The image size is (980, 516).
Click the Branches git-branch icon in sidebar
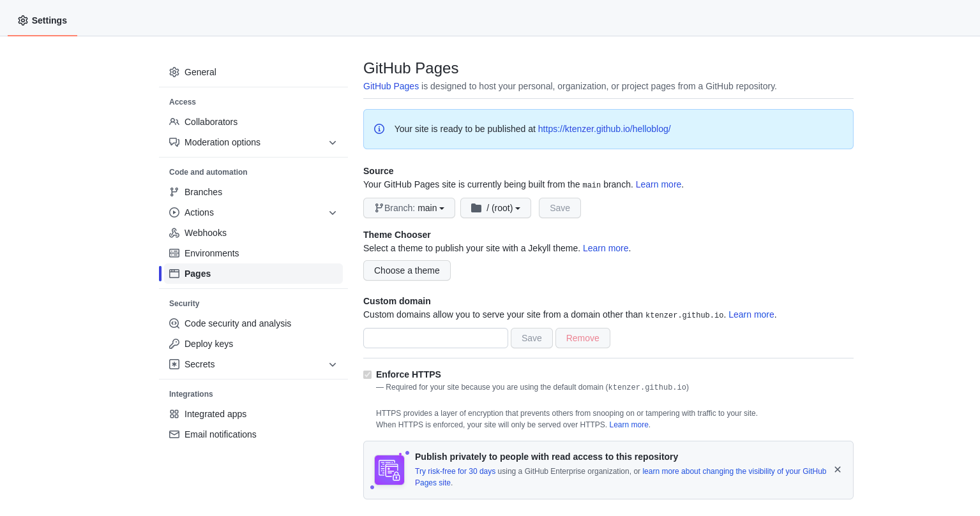tap(174, 192)
